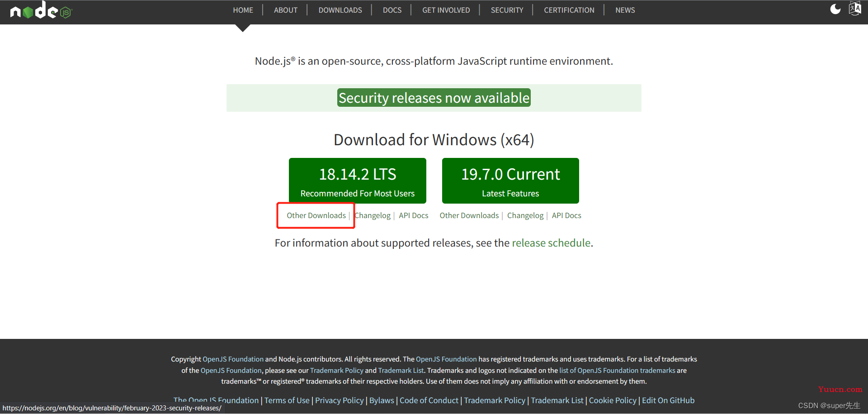Download 19.7.0 Current version
Screen dimensions: 868x414
tap(510, 181)
